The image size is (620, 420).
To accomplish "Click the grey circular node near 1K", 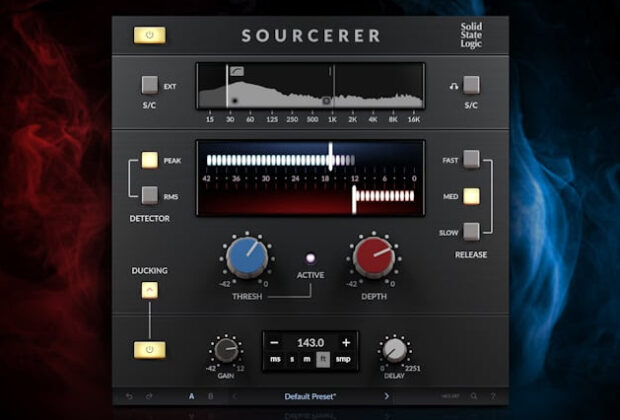I will (x=326, y=101).
